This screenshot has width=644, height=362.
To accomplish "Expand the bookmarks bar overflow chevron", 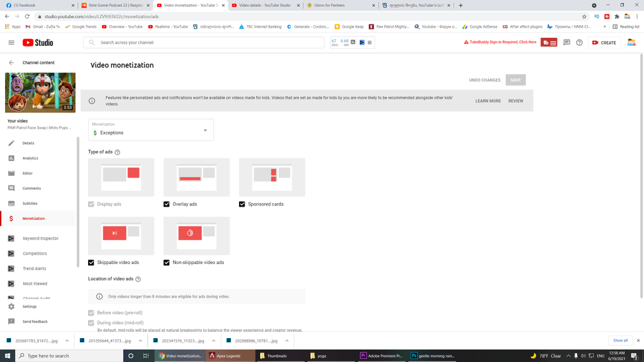I will point(604,26).
